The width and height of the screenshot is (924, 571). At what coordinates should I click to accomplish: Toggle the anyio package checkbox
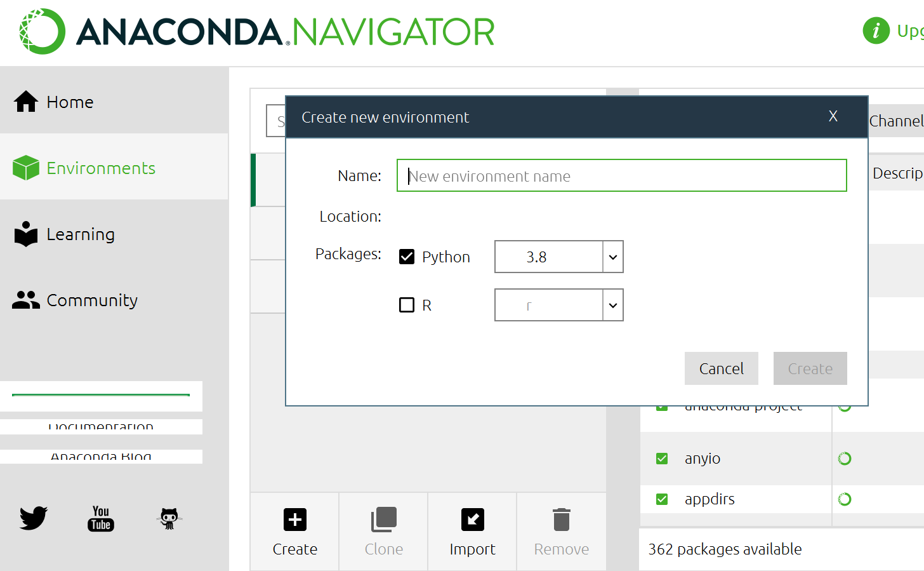click(662, 459)
